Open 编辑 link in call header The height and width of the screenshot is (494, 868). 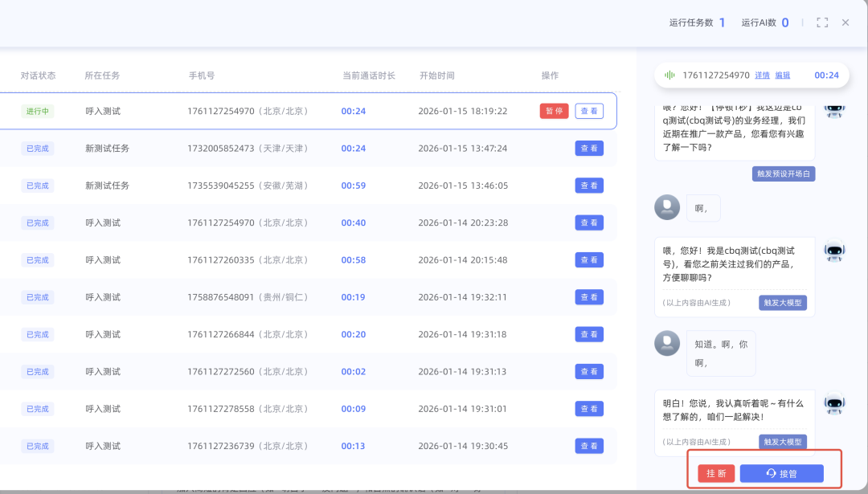coord(782,76)
